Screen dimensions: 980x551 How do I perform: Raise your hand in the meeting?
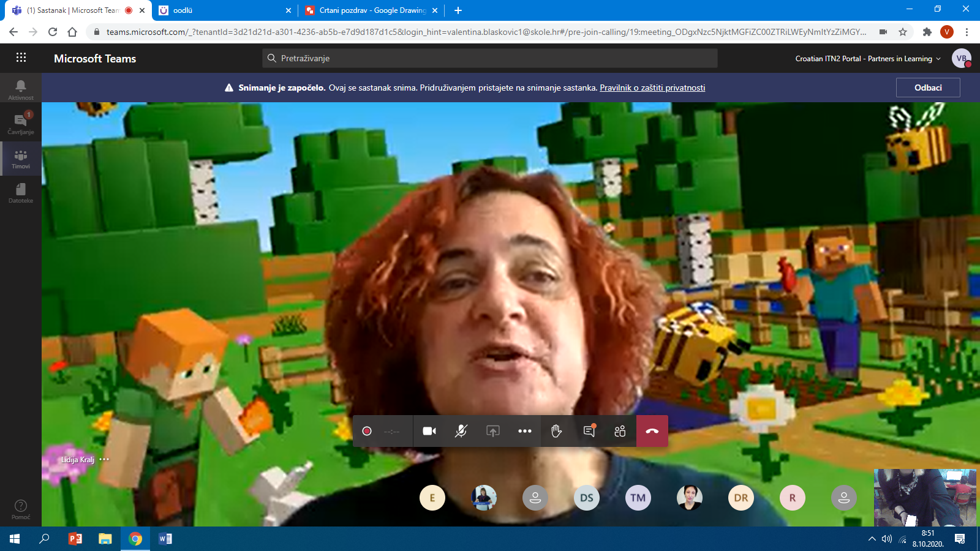click(x=556, y=431)
